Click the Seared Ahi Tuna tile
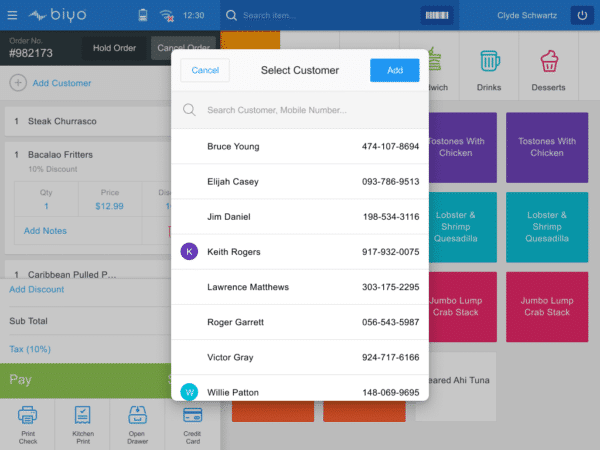 (x=456, y=386)
